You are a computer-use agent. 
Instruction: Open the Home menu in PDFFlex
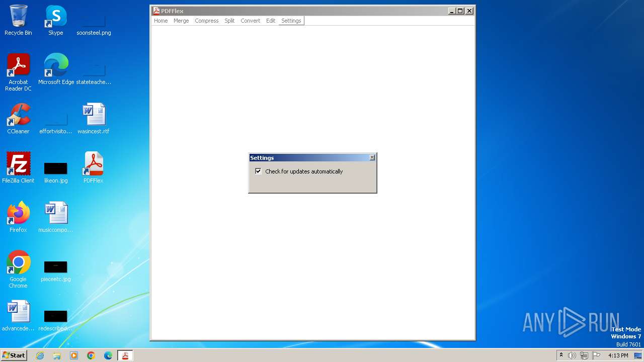(161, 21)
